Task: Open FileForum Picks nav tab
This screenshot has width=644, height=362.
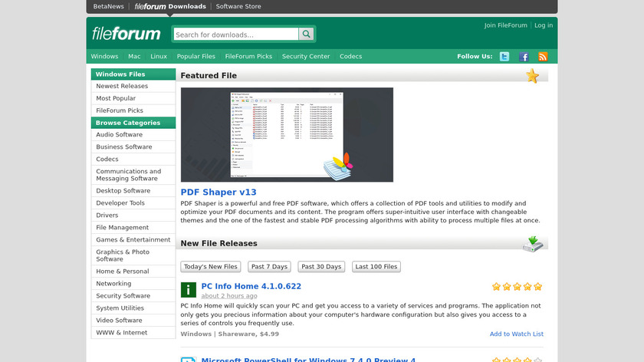Action: point(248,56)
